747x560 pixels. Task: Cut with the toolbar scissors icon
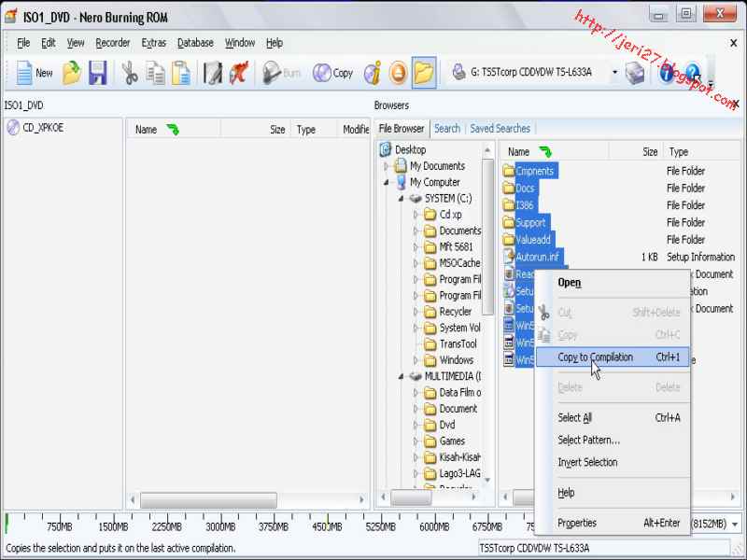[x=129, y=73]
